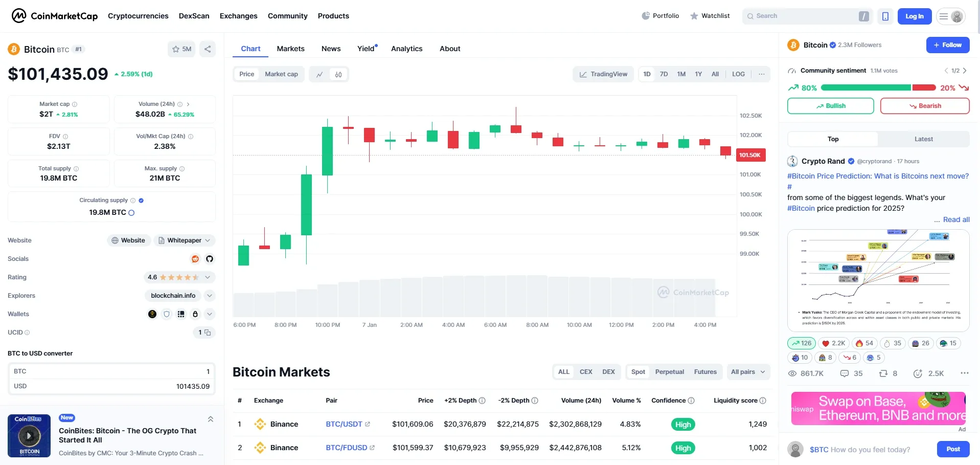Screen dimensions: 980x465
Task: Collapse the CoinBites panel
Action: tap(211, 419)
